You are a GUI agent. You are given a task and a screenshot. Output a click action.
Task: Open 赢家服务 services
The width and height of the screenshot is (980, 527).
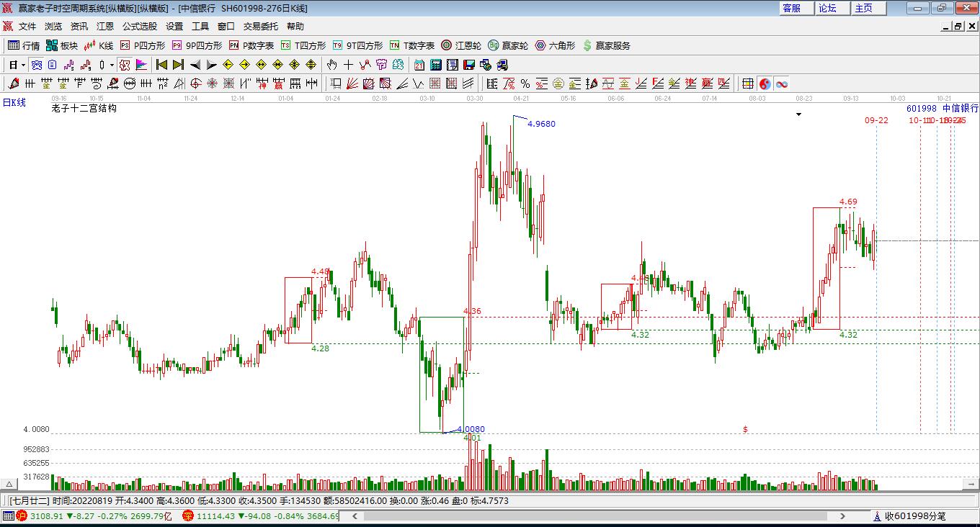click(x=606, y=45)
